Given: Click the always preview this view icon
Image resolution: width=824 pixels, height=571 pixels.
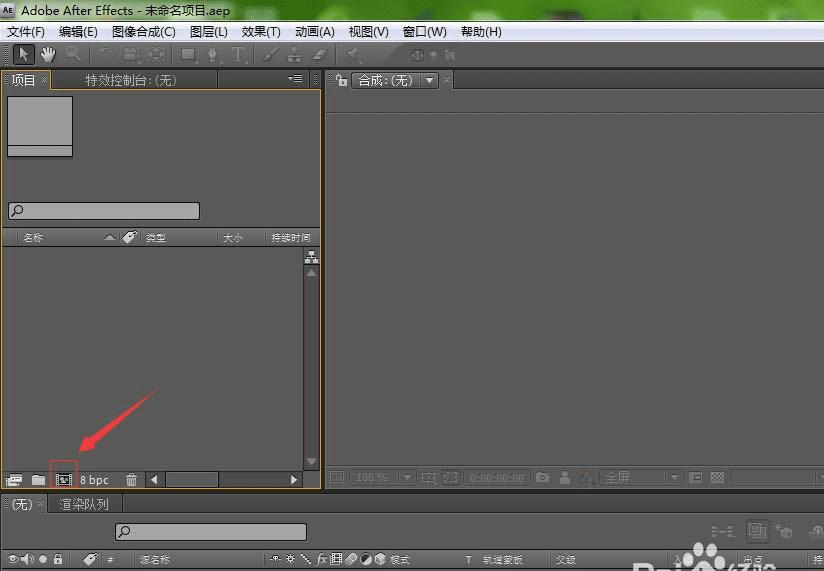Looking at the screenshot, I should point(337,477).
